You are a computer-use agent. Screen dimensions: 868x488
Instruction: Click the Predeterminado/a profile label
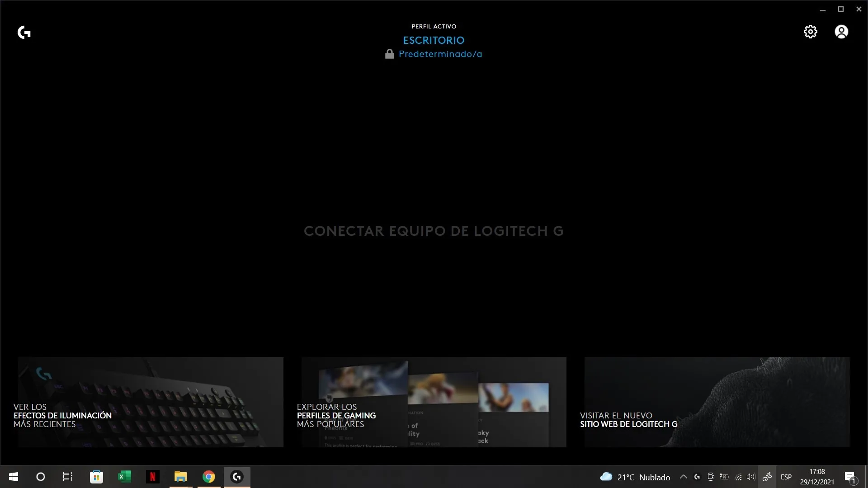(x=440, y=54)
